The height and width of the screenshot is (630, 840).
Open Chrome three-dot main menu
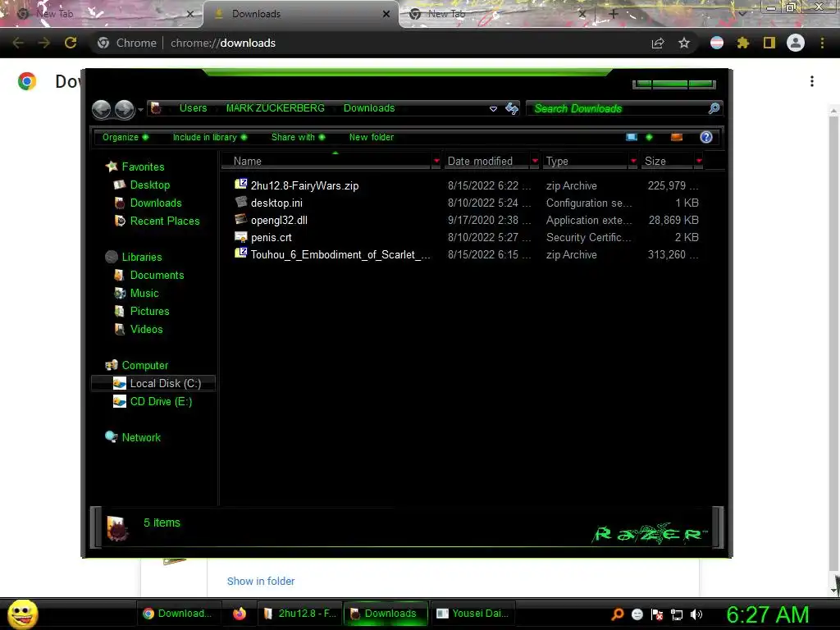click(822, 43)
